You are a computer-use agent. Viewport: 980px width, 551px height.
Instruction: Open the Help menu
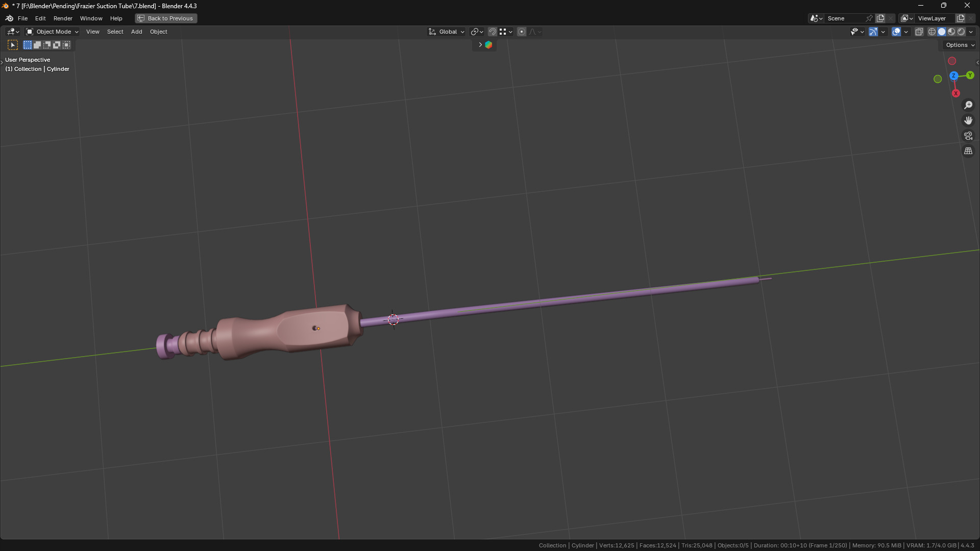[116, 18]
